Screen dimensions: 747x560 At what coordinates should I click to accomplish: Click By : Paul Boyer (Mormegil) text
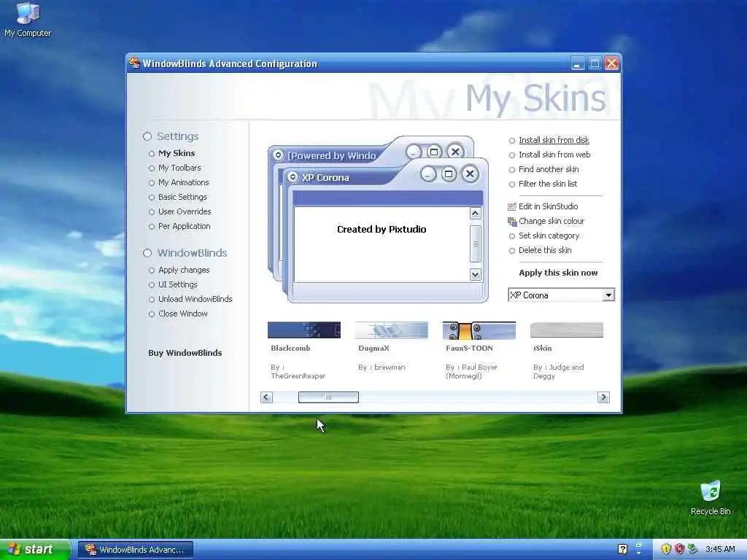pyautogui.click(x=472, y=371)
